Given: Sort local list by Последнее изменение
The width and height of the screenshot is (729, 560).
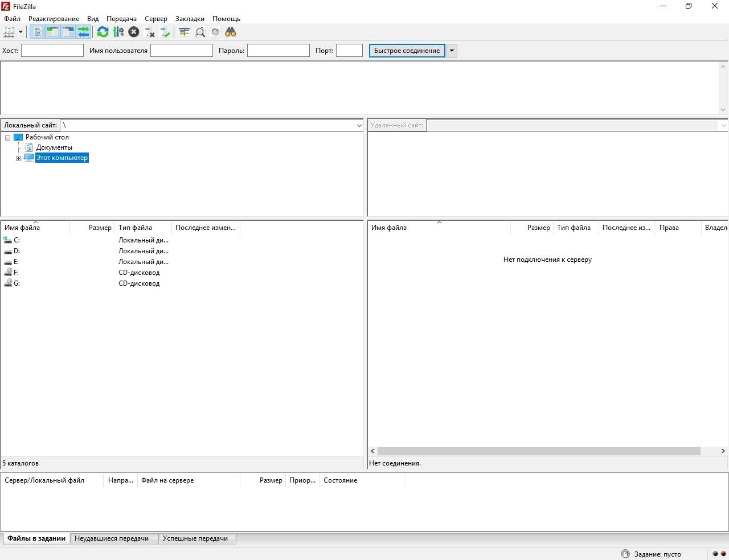Looking at the screenshot, I should (206, 228).
